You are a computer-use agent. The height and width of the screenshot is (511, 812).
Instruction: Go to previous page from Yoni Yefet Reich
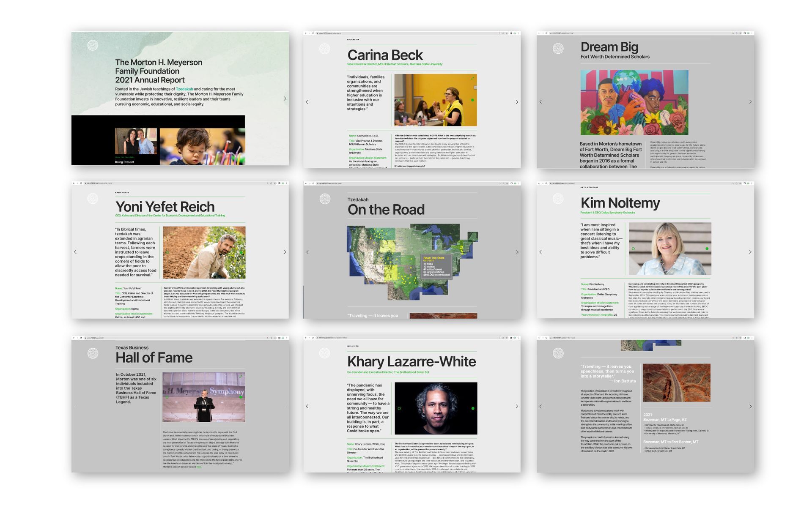[x=75, y=252]
